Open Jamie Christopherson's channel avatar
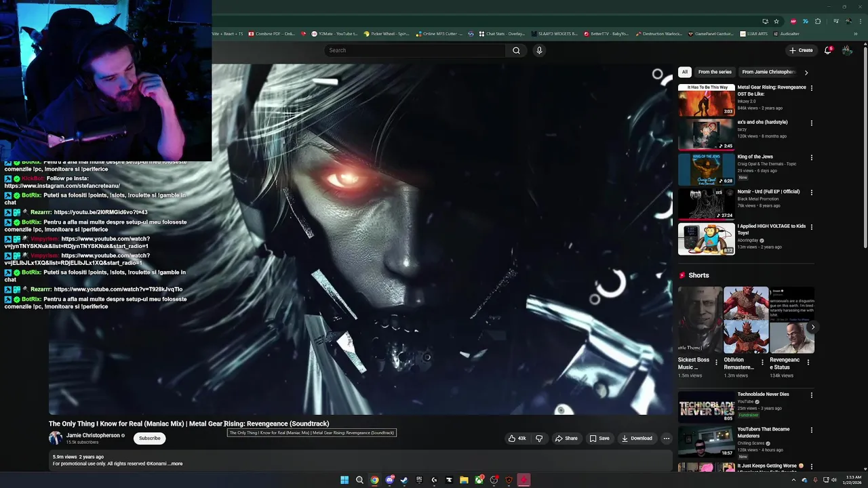Viewport: 868px width, 488px height. pyautogui.click(x=56, y=438)
